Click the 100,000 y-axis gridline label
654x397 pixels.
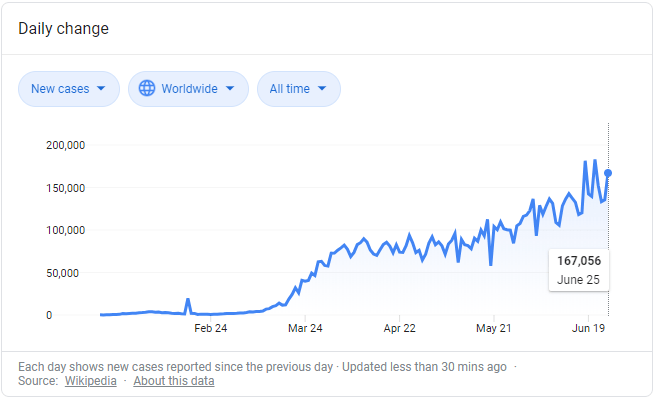click(x=65, y=230)
